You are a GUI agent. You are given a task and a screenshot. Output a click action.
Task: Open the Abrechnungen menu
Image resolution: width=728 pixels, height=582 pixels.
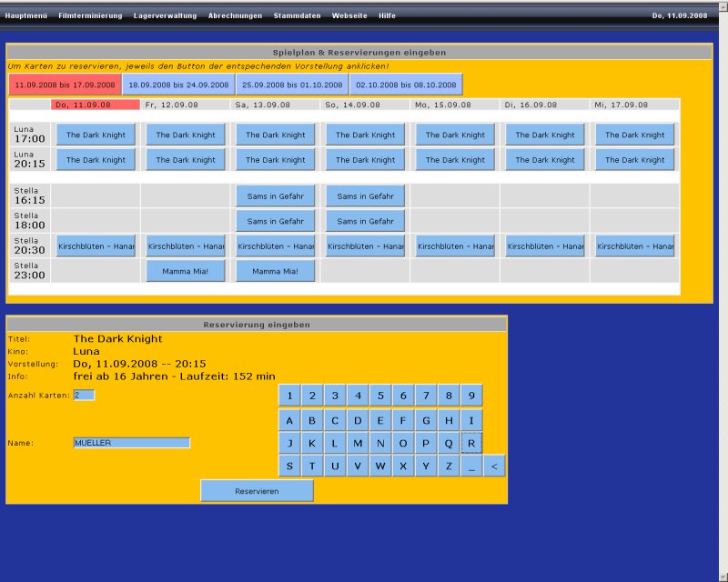tap(235, 15)
